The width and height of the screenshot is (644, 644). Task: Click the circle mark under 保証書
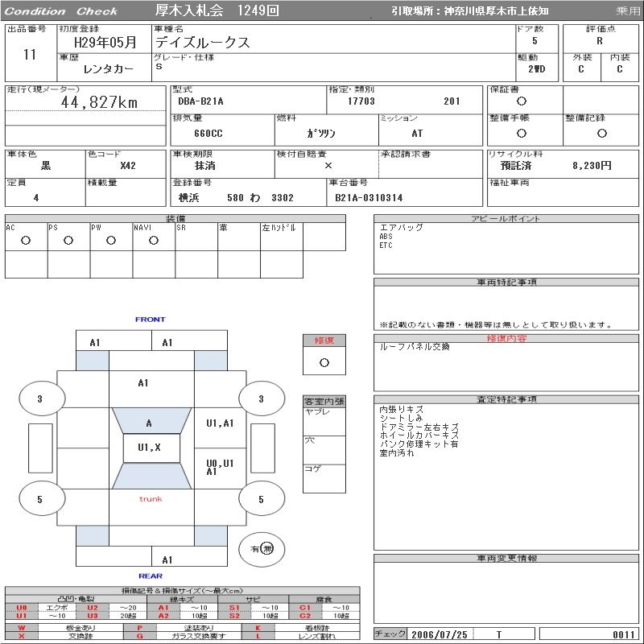pyautogui.click(x=522, y=101)
